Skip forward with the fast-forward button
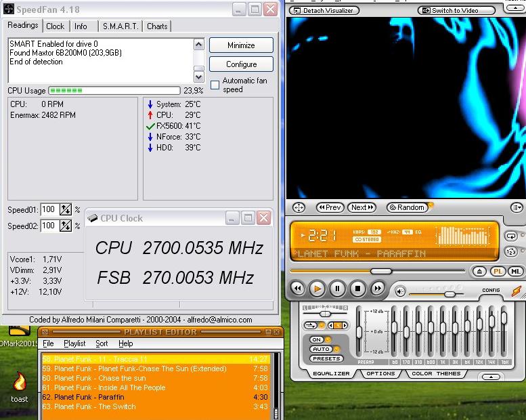This screenshot has height=420, width=526. (378, 289)
